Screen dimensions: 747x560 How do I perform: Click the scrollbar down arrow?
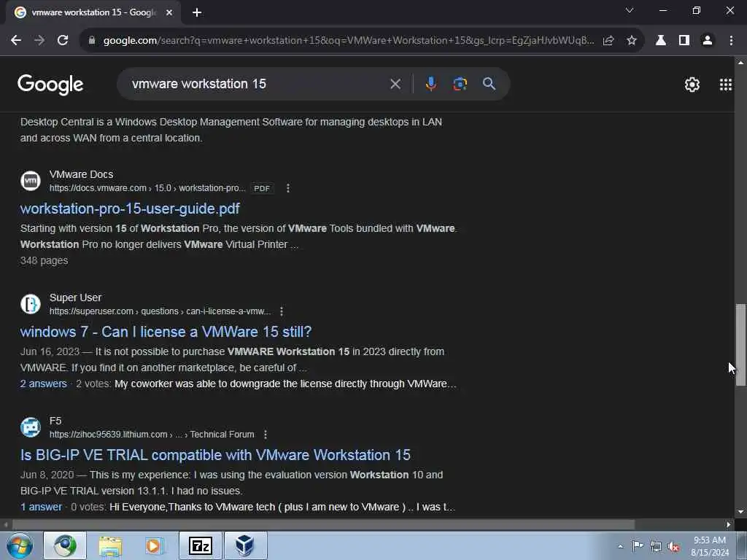[x=740, y=513]
